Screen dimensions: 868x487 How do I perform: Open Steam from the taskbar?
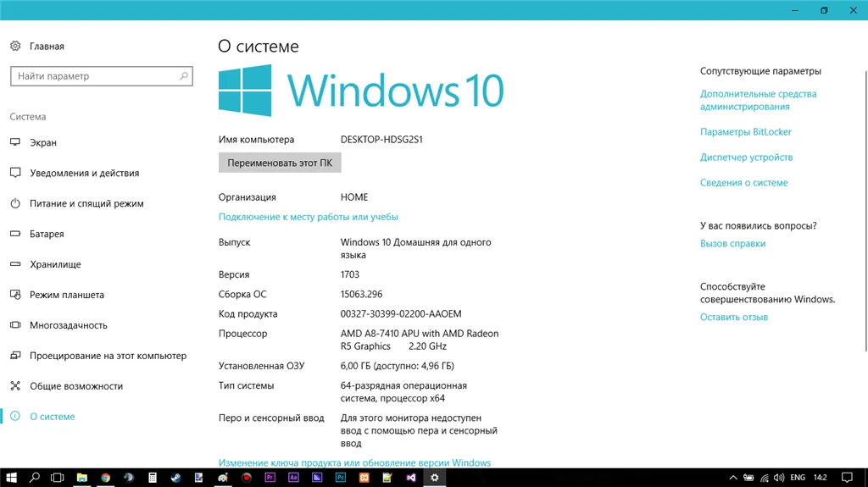click(176, 478)
